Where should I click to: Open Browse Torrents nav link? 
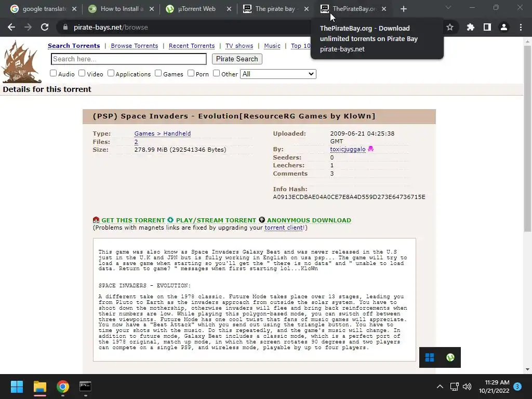click(135, 46)
